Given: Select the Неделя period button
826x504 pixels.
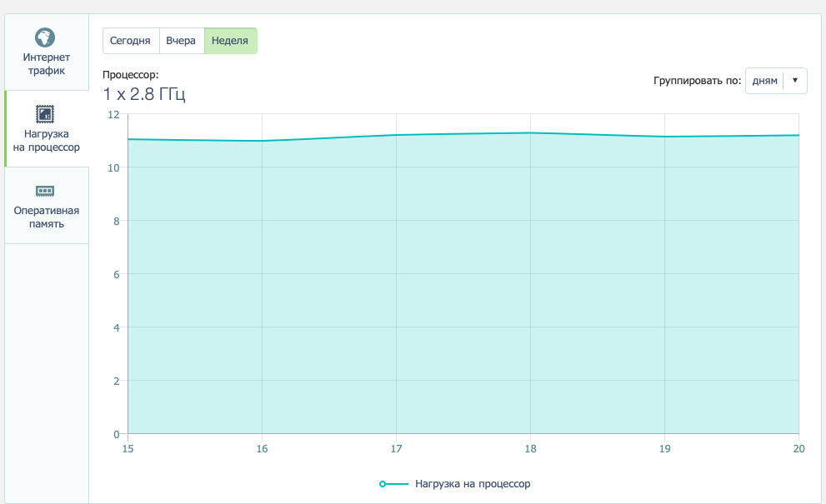Looking at the screenshot, I should pyautogui.click(x=230, y=41).
